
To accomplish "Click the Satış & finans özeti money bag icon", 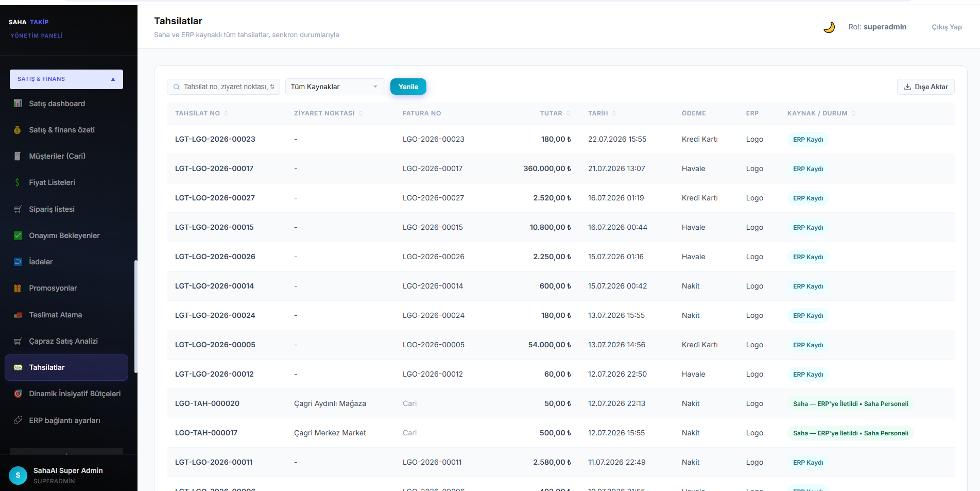I will pyautogui.click(x=18, y=130).
